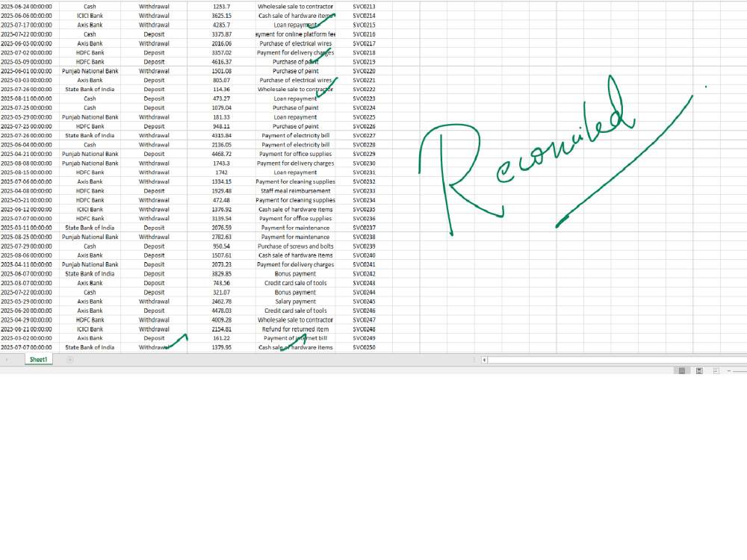Select 'Cash' in row SVC0239
The width and height of the screenshot is (747, 560).
[90, 246]
